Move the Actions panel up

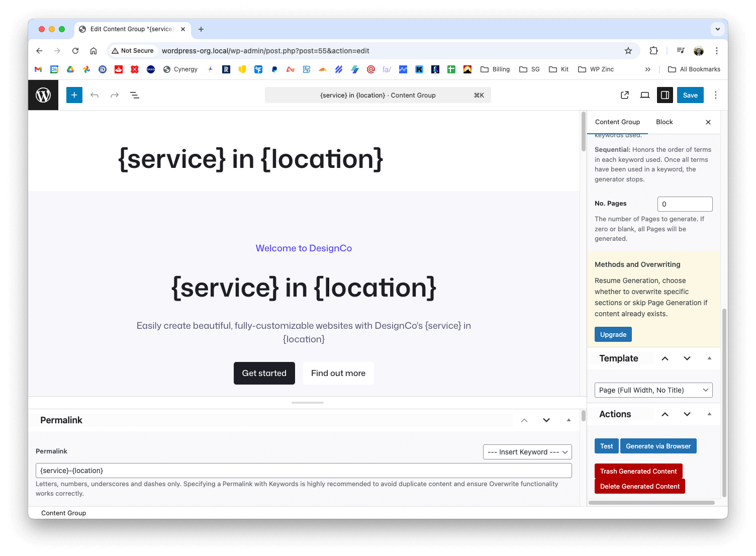point(665,414)
